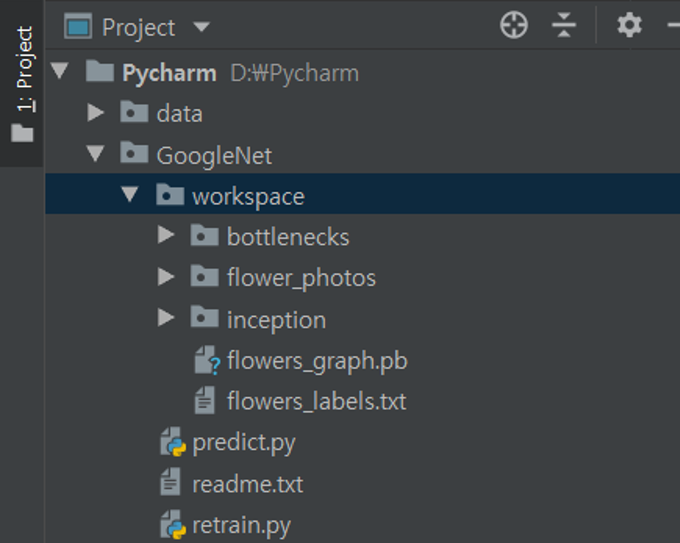Collapse the Pycharm root folder arrow

coord(59,71)
